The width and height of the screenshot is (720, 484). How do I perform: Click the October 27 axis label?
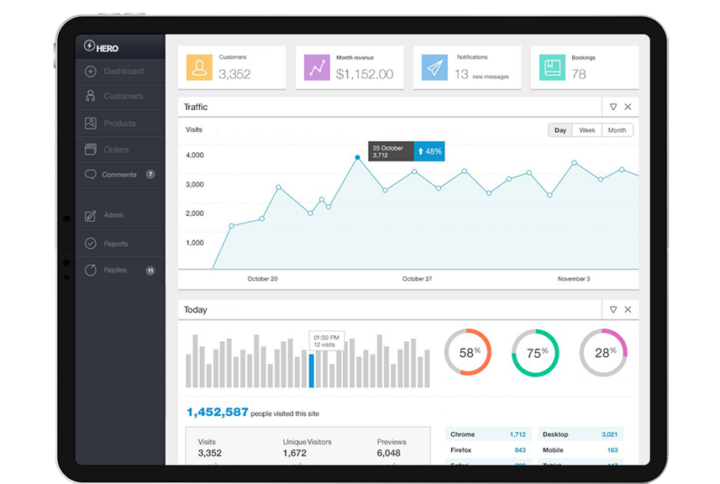[x=417, y=279]
